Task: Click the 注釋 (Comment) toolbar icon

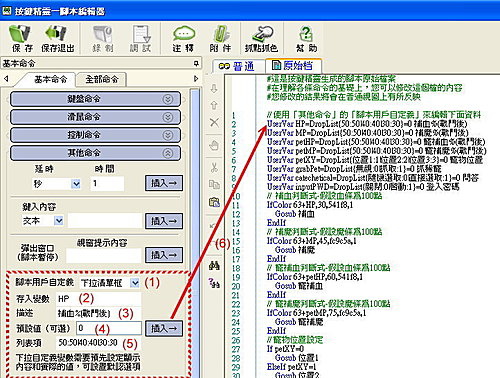Action: 183,38
